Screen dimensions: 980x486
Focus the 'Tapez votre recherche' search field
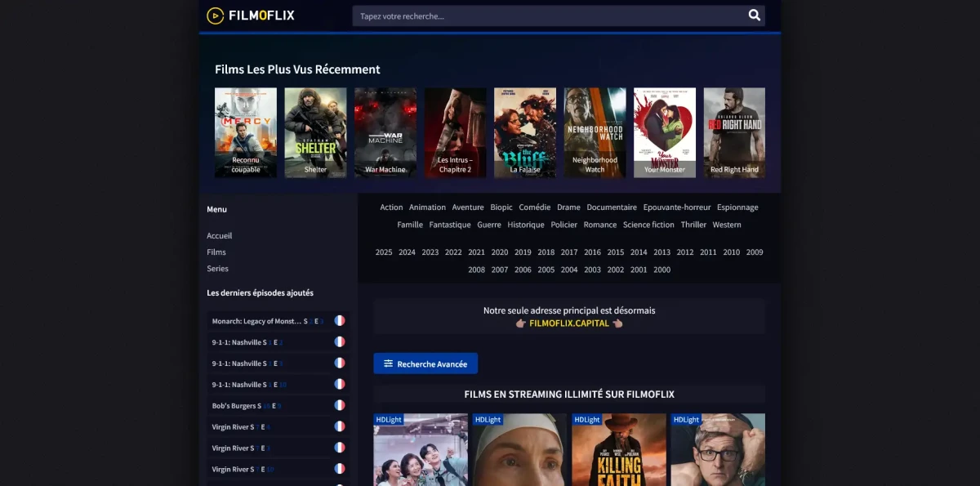coord(559,16)
